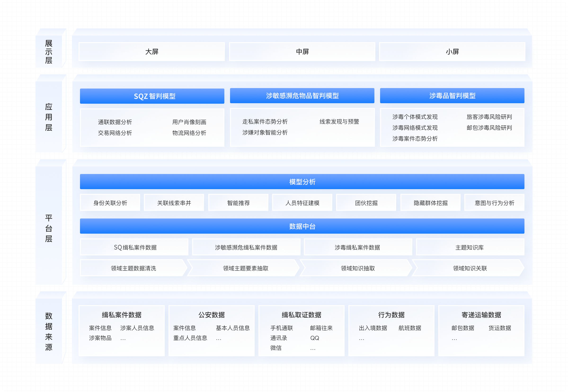Click the 模型分析 blue header bar
568x392 pixels.
(302, 182)
